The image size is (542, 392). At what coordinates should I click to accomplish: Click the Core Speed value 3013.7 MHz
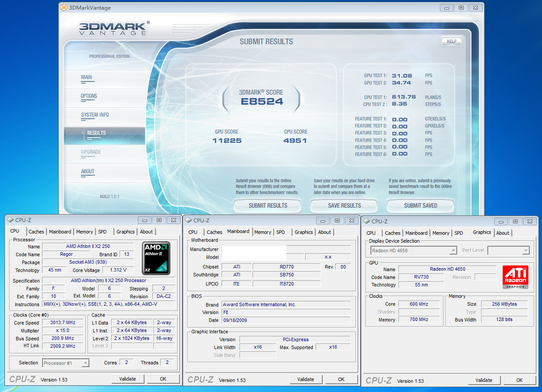(x=63, y=322)
